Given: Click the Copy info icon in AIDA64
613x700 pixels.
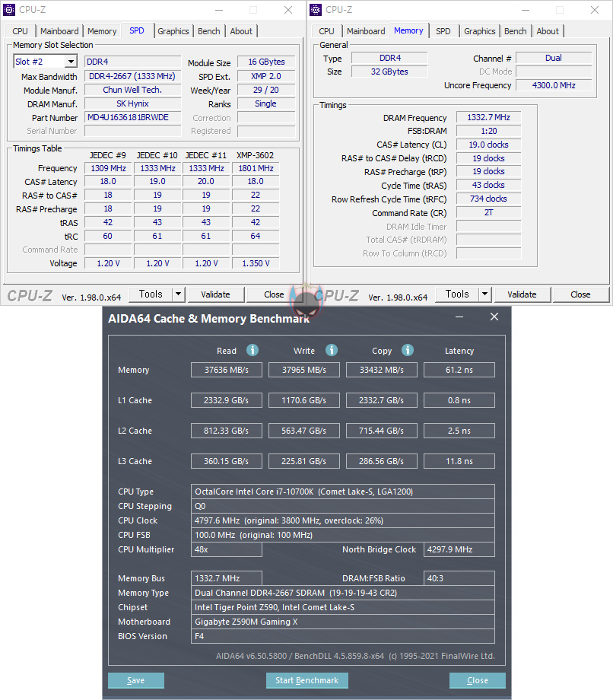Looking at the screenshot, I should [x=408, y=350].
